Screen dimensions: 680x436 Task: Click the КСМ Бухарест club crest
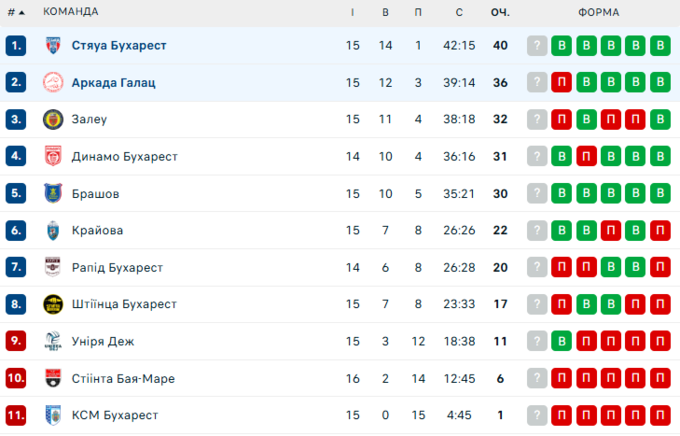(53, 415)
